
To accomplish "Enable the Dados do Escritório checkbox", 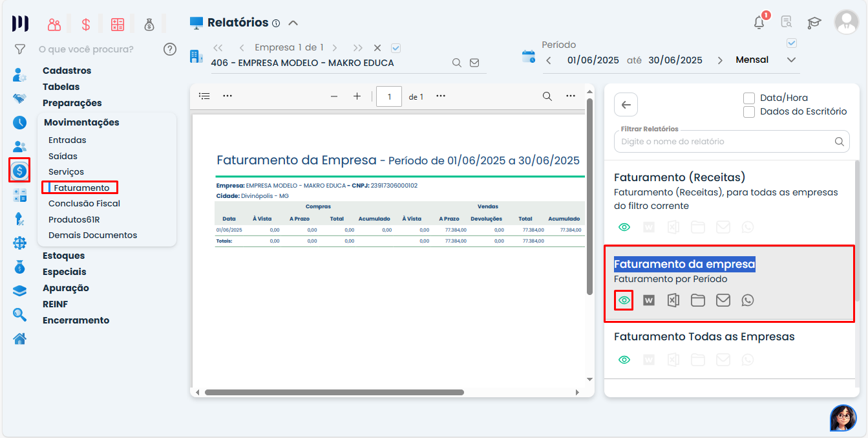I will (x=749, y=111).
